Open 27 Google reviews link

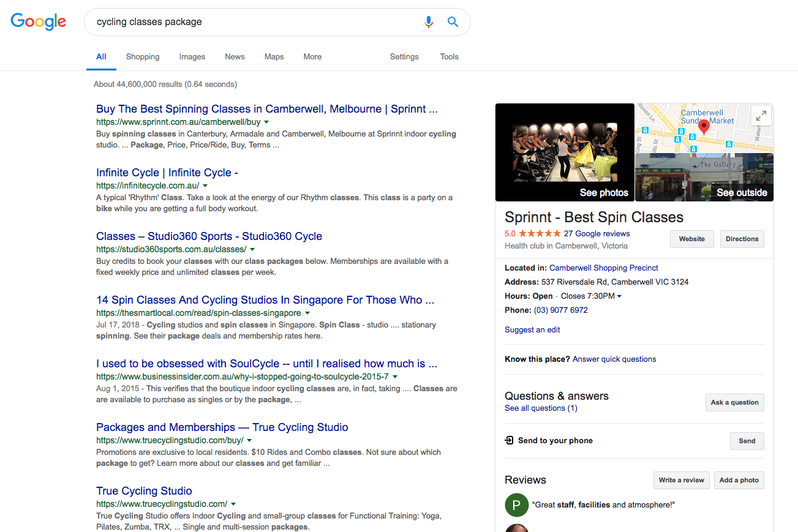point(597,233)
